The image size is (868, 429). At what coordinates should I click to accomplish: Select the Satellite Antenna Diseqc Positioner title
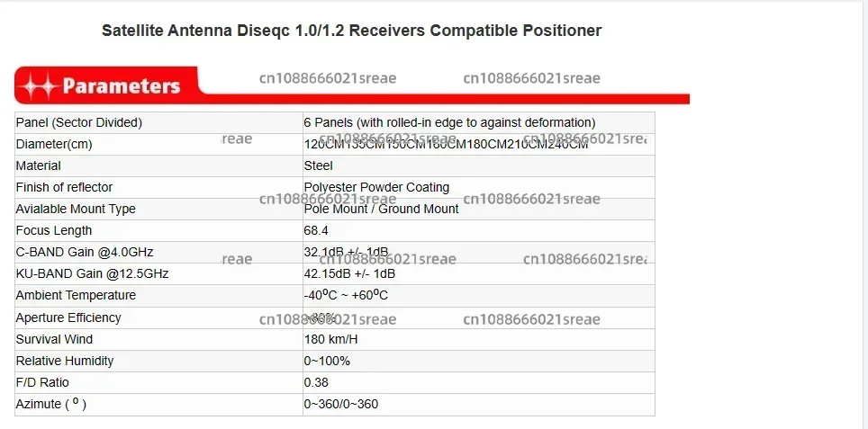pyautogui.click(x=351, y=31)
